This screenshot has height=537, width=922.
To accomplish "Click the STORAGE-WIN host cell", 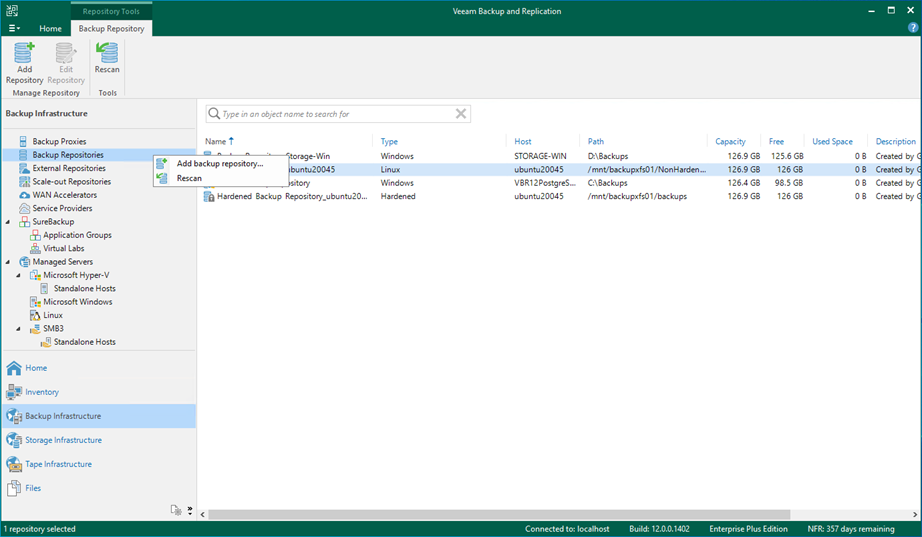I will point(540,156).
